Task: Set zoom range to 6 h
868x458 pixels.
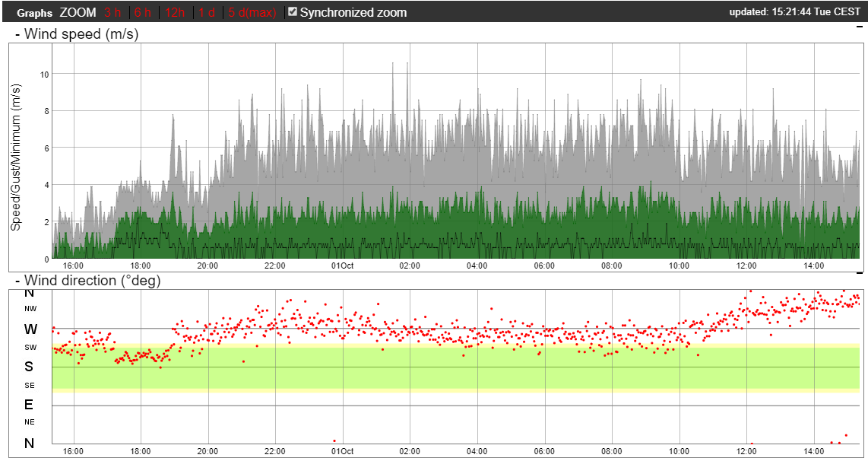Action: click(142, 12)
